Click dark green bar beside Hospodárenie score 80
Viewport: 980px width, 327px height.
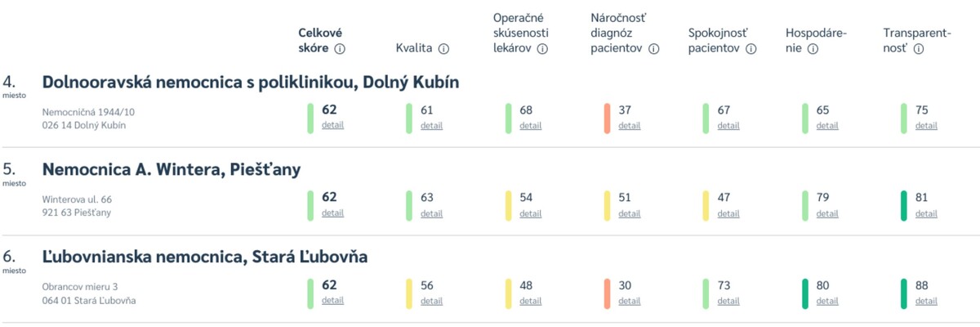805,293
